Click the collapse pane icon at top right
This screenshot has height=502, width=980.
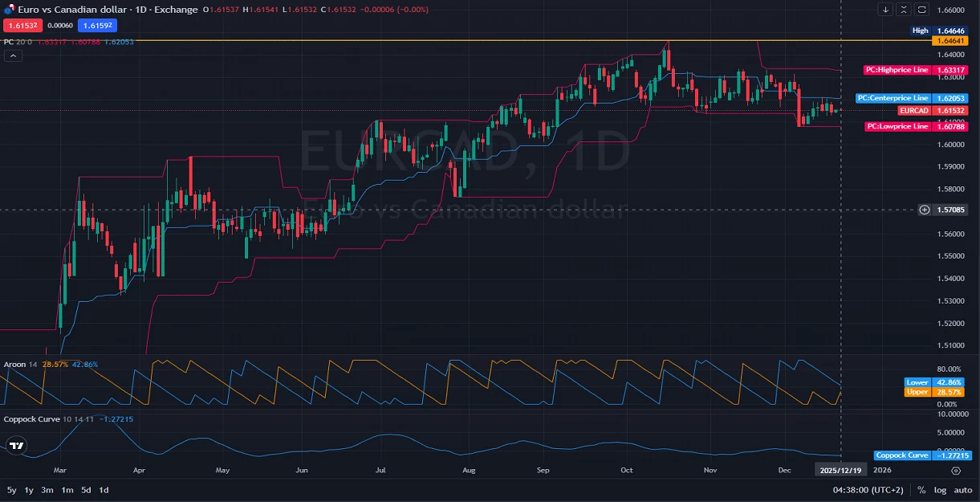pos(904,10)
